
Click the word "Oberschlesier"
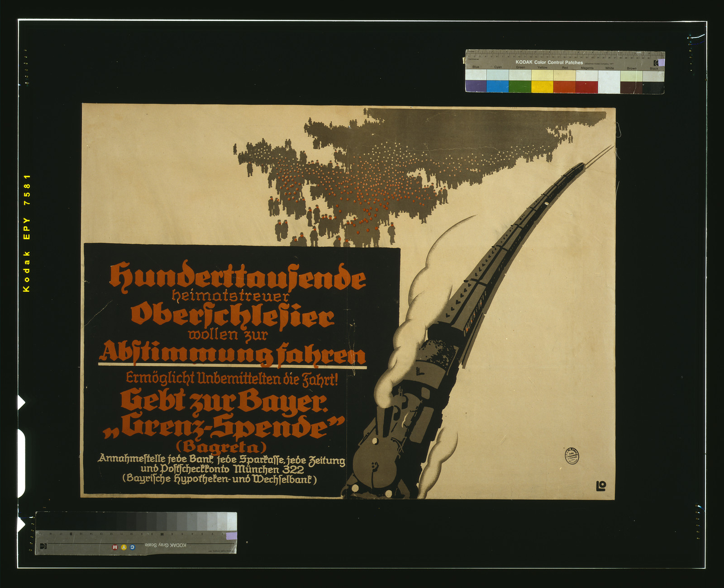pos(233,316)
